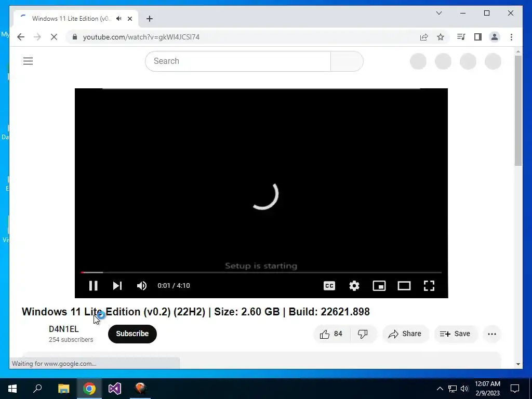The width and height of the screenshot is (532, 399).
Task: Open the notification center
Action: tap(515, 389)
